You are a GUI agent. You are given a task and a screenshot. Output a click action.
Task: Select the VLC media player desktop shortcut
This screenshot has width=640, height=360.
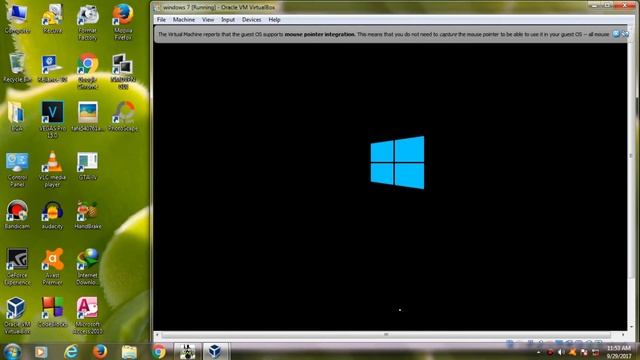coord(52,169)
